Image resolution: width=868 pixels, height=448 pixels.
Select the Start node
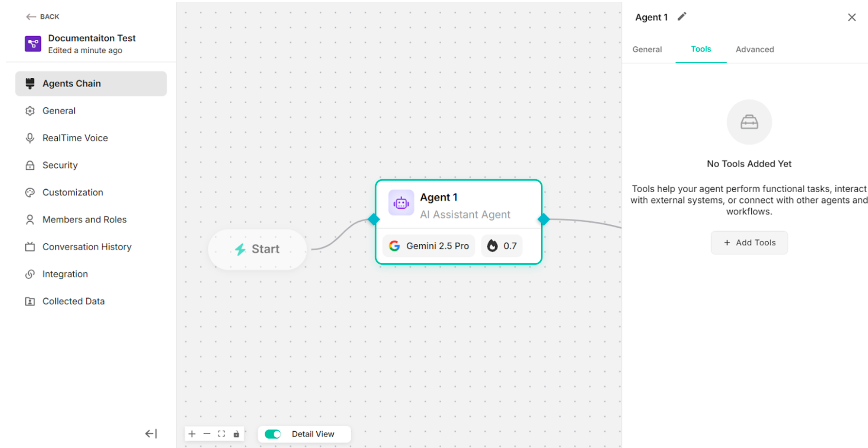(x=257, y=249)
